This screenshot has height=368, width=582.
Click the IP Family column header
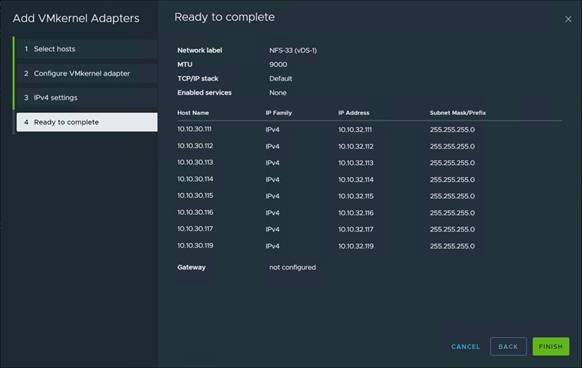tap(279, 113)
